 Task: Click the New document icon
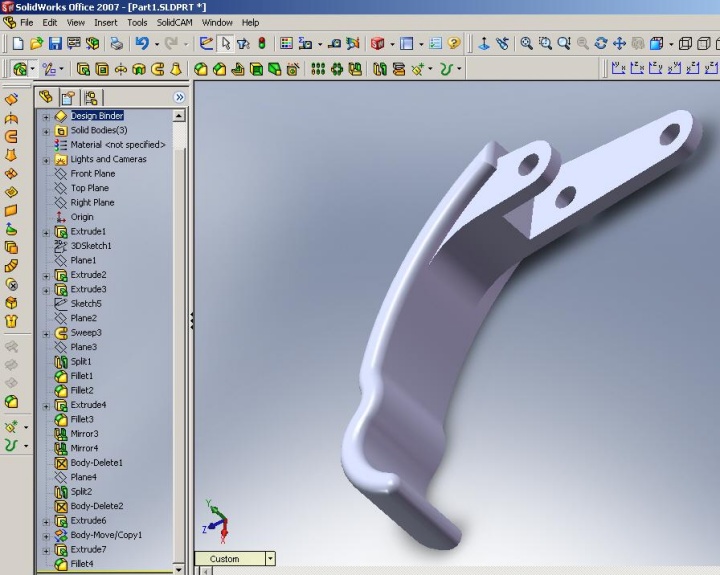17,44
